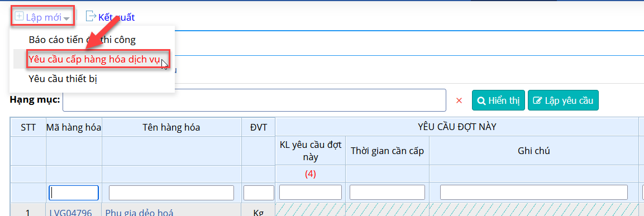This screenshot has width=644, height=216.
Task: Click the KL yêu cầu đợt này header
Action: [311, 151]
